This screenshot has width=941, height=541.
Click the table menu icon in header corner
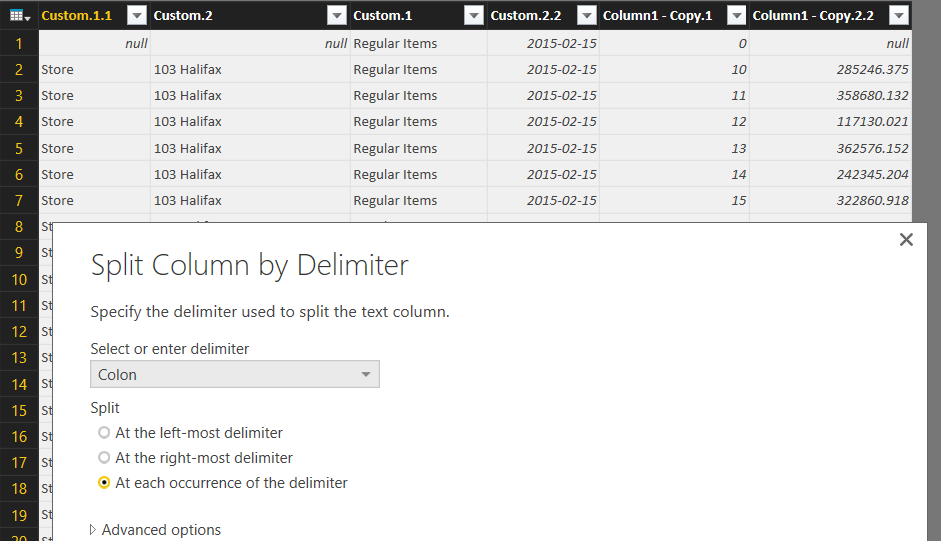(x=18, y=15)
